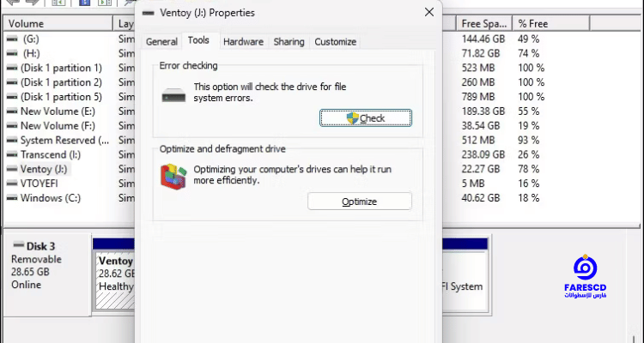
Task: Click the drive icon of System Reserved
Action: [12, 141]
